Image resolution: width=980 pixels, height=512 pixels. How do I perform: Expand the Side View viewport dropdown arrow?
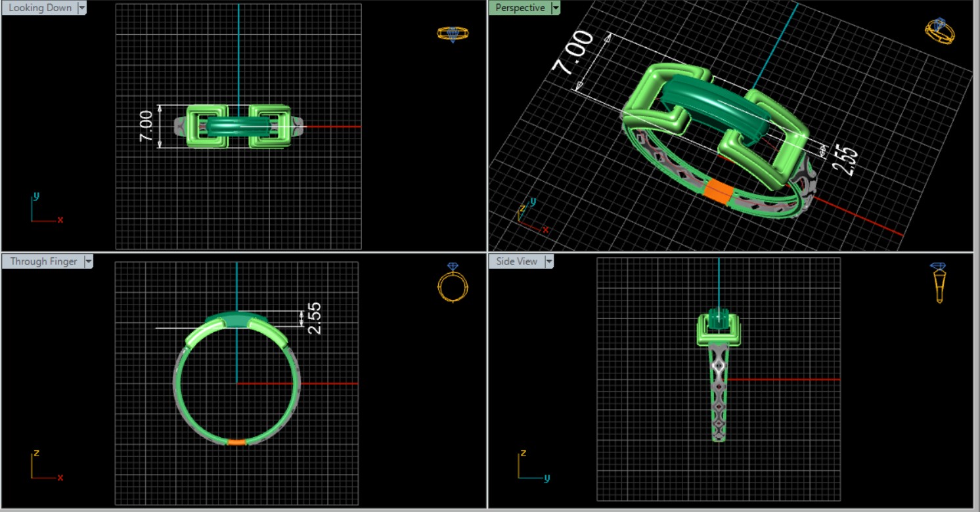548,261
